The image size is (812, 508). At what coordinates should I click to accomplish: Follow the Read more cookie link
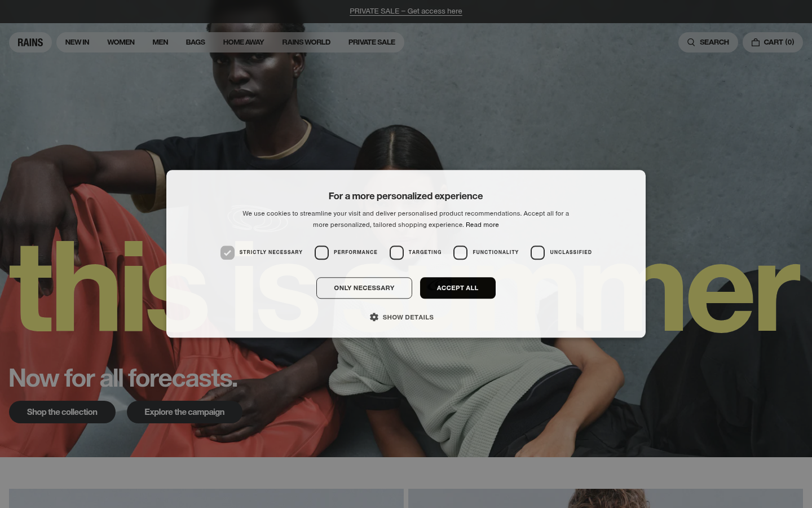482,225
